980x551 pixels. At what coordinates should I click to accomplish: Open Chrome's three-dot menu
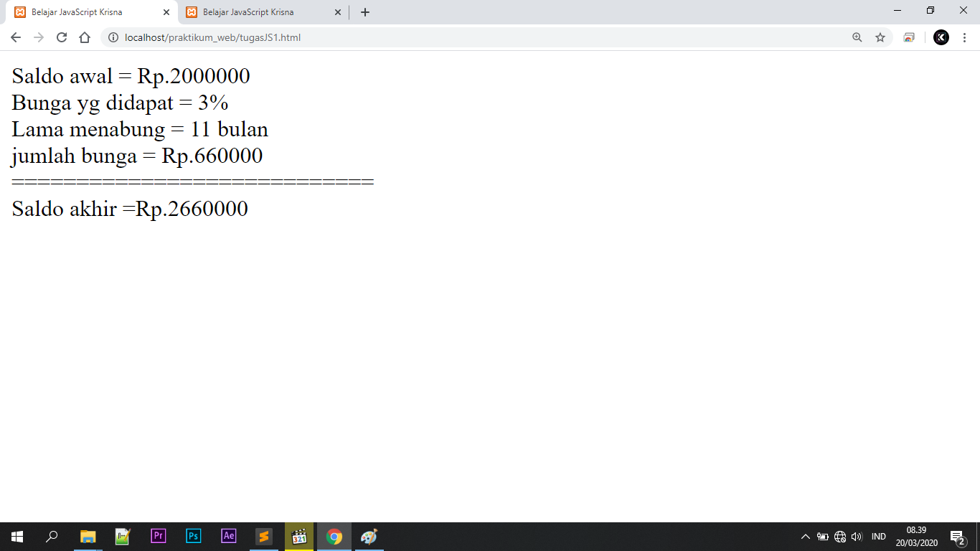tap(964, 37)
